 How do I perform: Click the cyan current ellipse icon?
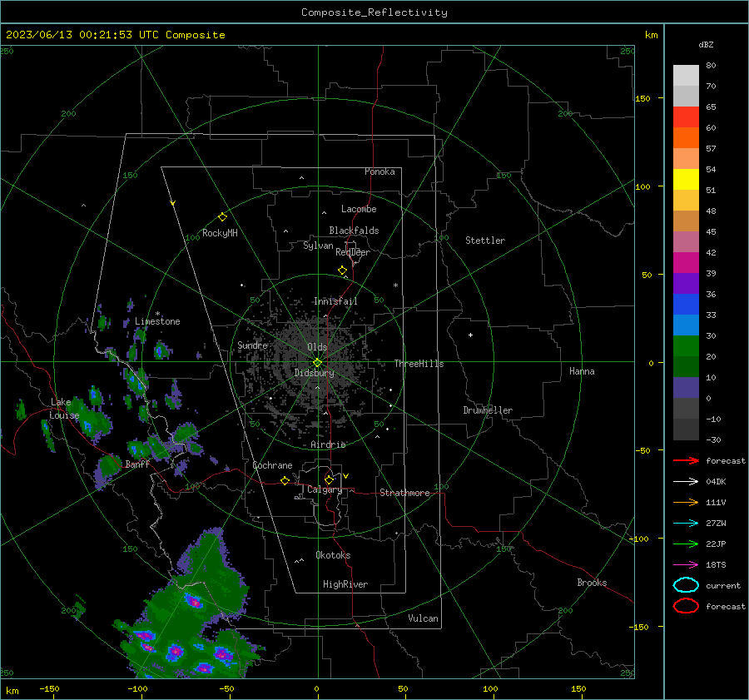(x=686, y=585)
